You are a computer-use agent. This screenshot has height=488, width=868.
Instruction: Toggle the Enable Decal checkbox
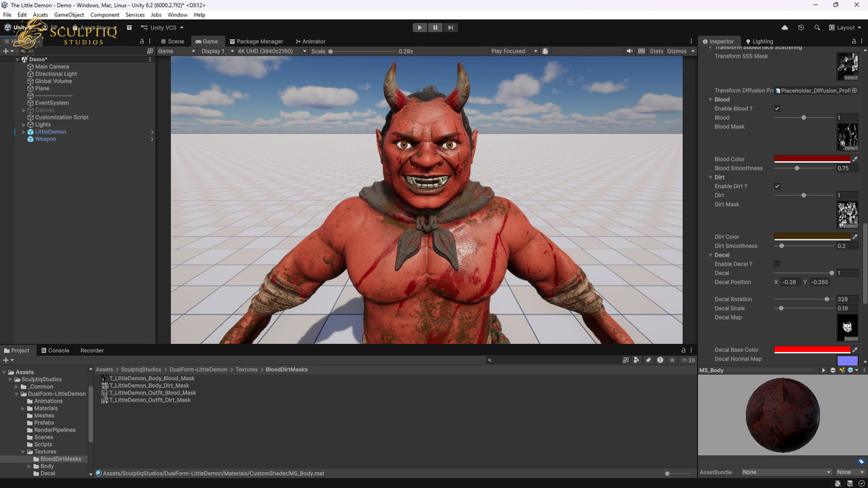[x=777, y=264]
